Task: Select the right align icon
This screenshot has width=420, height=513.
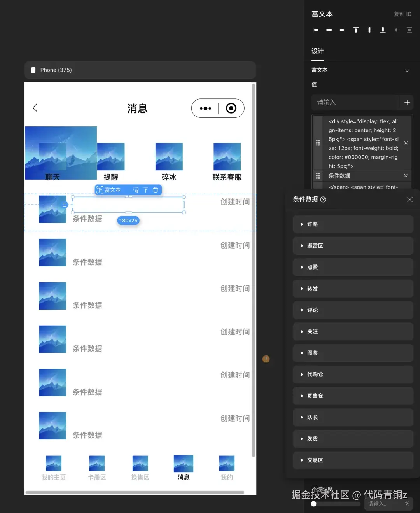Action: [x=342, y=30]
